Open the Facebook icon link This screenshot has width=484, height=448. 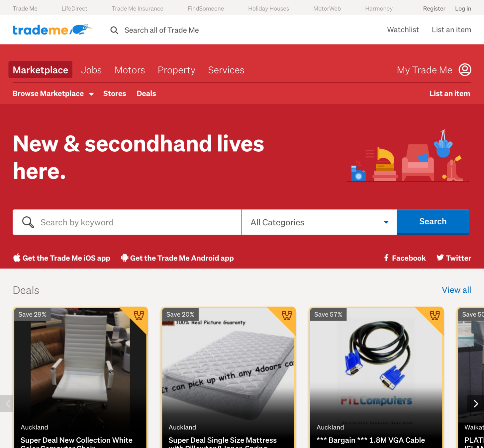coord(386,258)
